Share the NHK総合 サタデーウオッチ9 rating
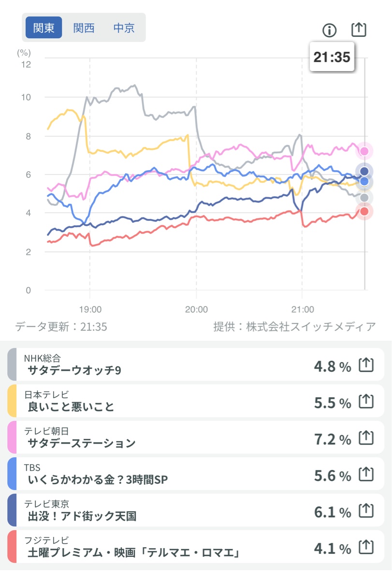The width and height of the screenshot is (392, 580). click(x=366, y=366)
